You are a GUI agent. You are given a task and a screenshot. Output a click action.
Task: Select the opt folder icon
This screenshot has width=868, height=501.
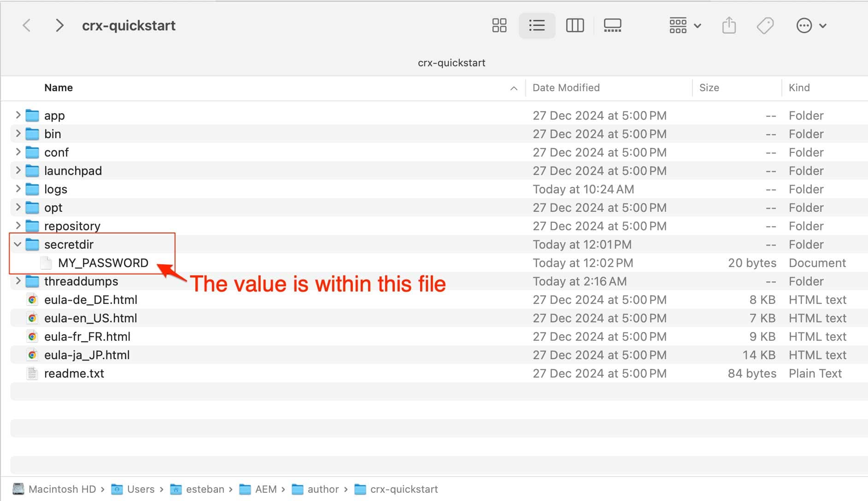click(32, 207)
